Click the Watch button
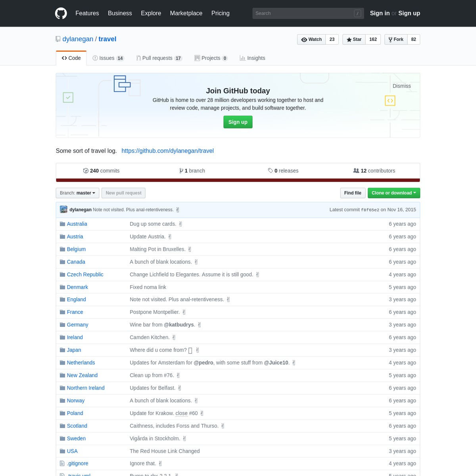This screenshot has height=476, width=476. [311, 39]
